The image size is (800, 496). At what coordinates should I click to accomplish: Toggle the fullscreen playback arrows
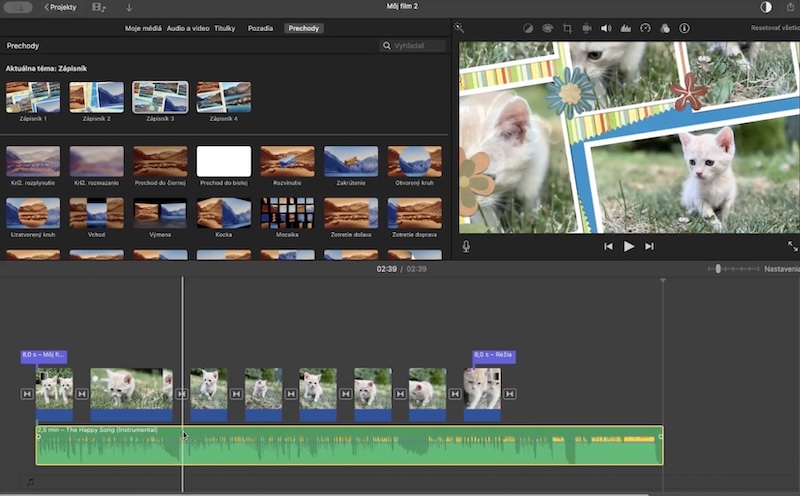coord(792,246)
